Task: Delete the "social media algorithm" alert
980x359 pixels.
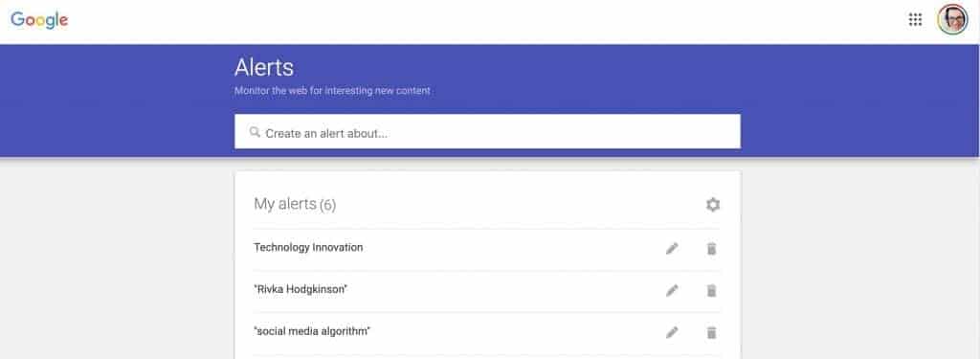Action: [711, 333]
